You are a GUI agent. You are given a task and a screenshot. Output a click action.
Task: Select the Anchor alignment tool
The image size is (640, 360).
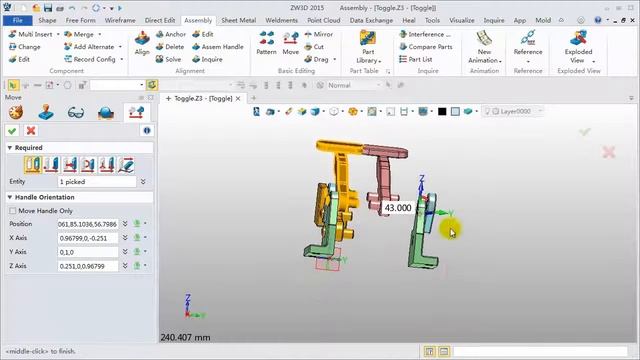(171, 34)
